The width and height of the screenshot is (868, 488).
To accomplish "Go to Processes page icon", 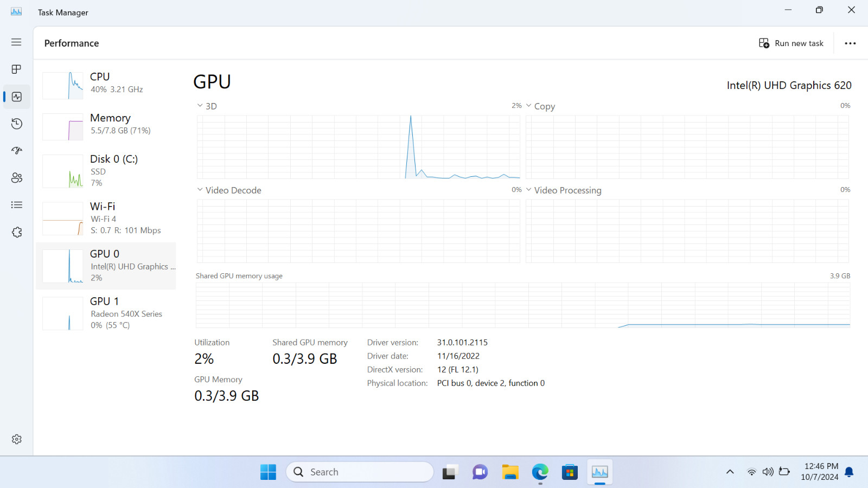I will click(x=16, y=69).
